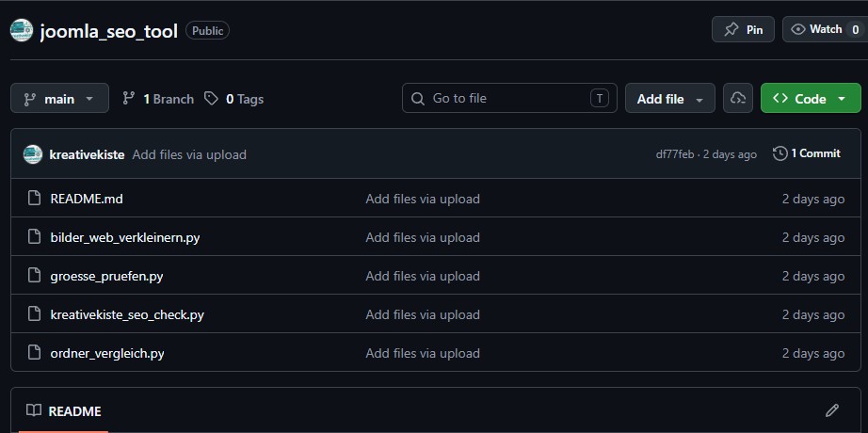Click the commit history clock icon
Image resolution: width=868 pixels, height=433 pixels.
780,153
